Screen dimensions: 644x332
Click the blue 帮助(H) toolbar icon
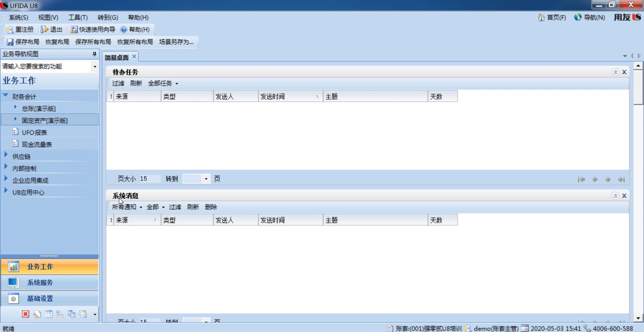coord(124,29)
